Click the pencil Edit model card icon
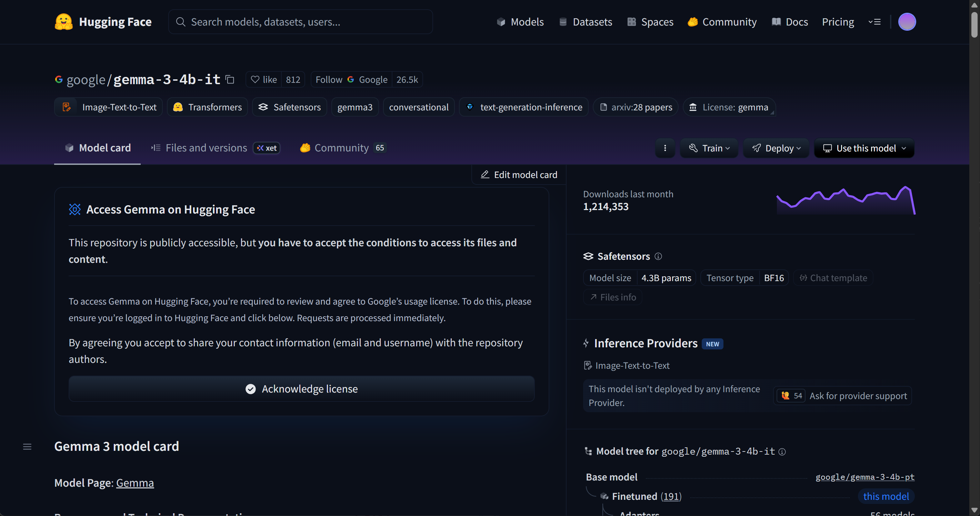 (485, 175)
